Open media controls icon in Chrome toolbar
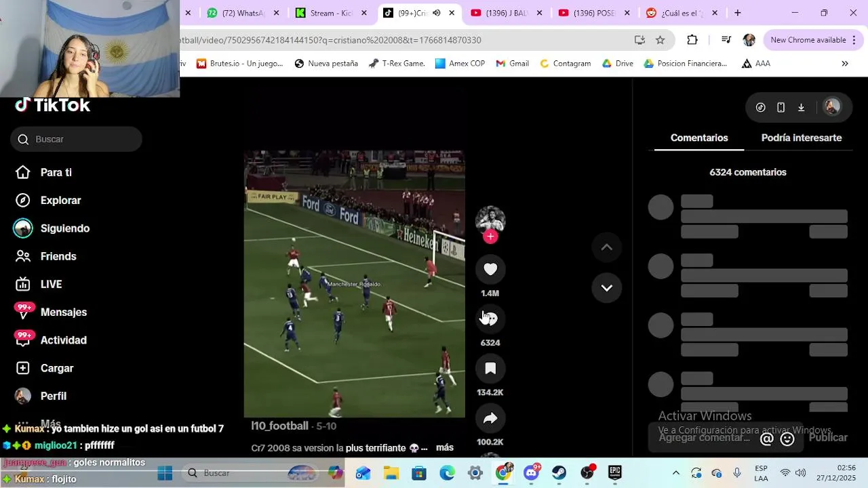The width and height of the screenshot is (868, 488). pyautogui.click(x=726, y=40)
